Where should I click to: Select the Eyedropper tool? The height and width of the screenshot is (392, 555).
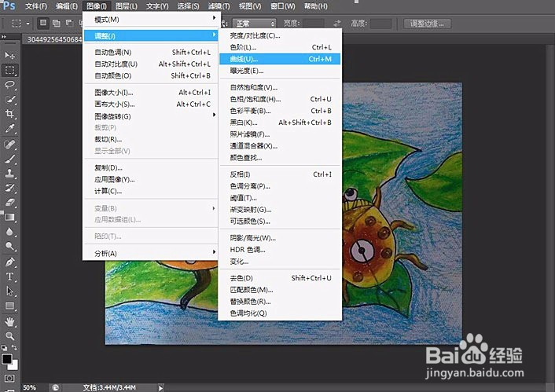pos(9,128)
